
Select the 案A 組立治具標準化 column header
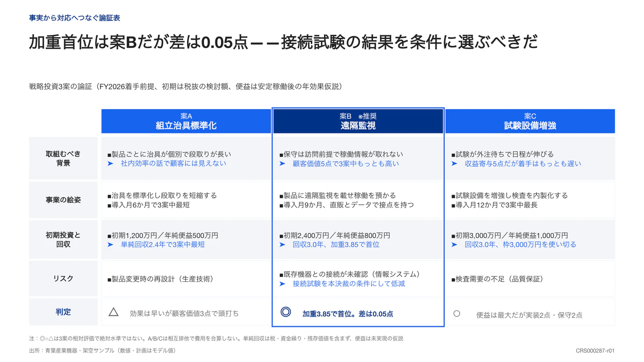pyautogui.click(x=186, y=121)
